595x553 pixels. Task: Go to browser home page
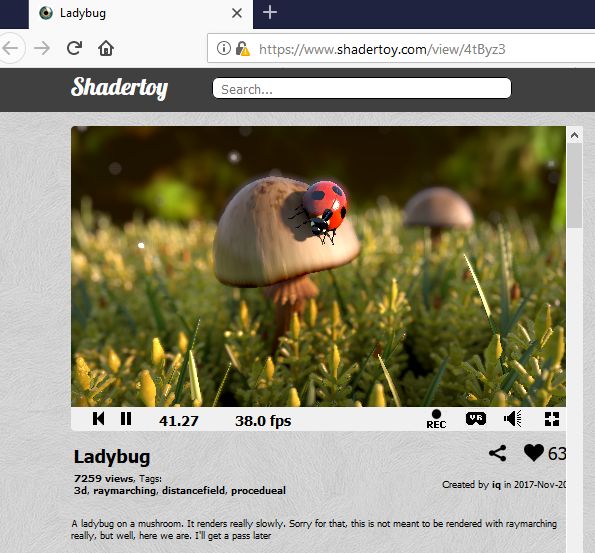106,48
